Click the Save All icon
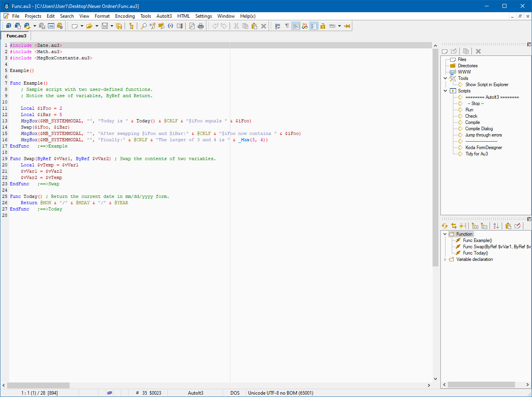The width and height of the screenshot is (532, 397). tap(119, 26)
